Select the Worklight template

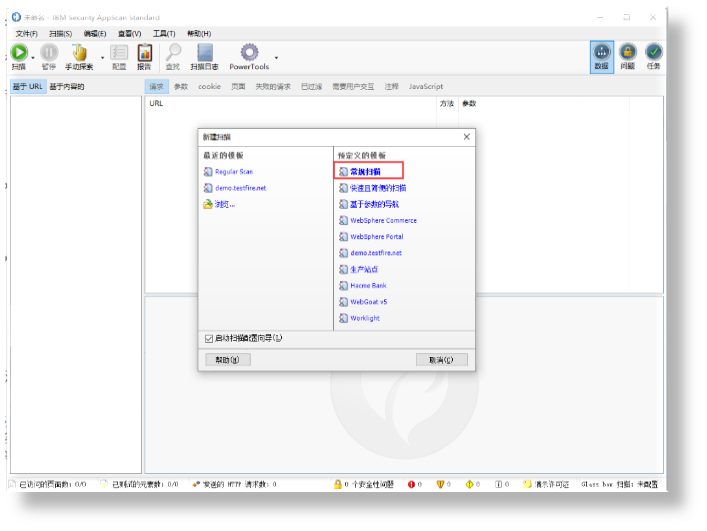tap(365, 318)
